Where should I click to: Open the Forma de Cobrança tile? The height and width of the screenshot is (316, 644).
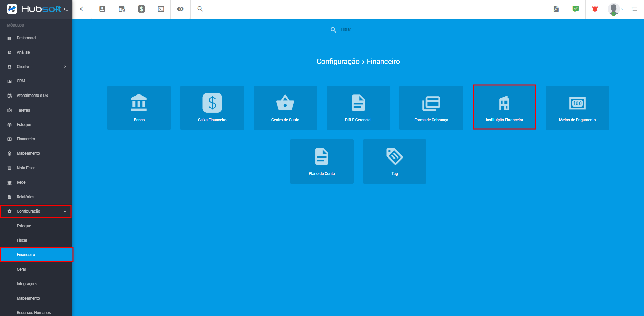431,108
